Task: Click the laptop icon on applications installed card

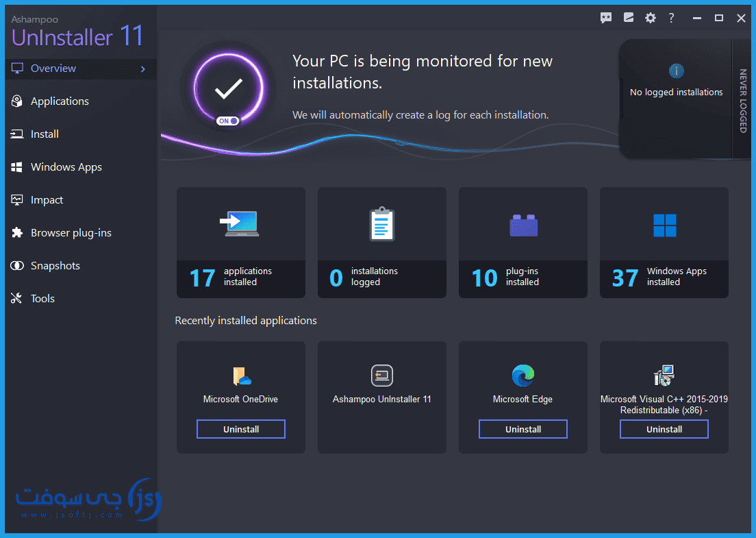Action: point(240,223)
